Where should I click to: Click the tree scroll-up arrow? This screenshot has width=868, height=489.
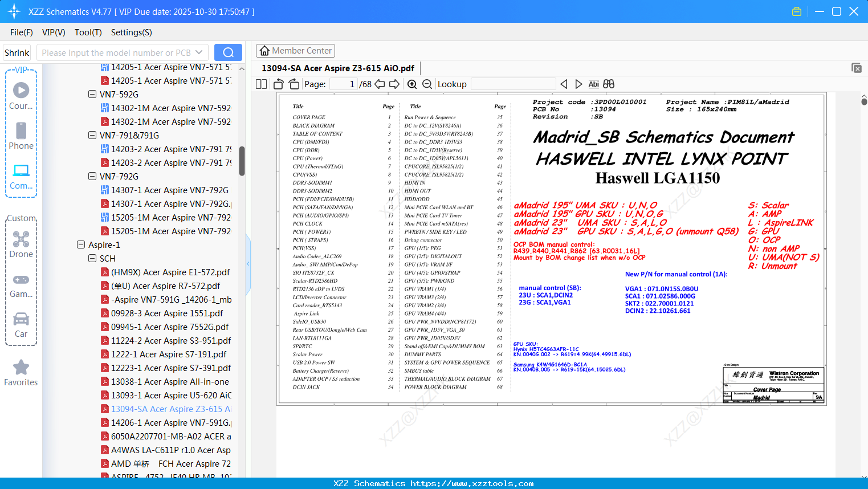(x=242, y=68)
